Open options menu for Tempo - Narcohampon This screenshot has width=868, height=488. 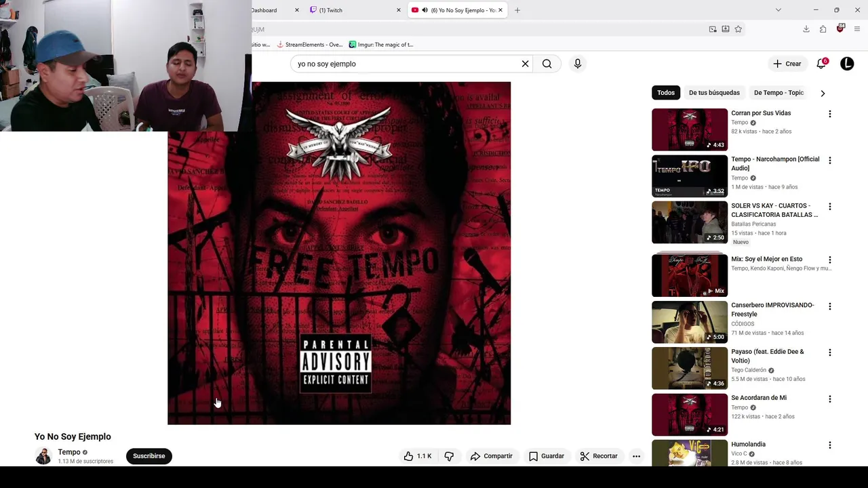[x=829, y=160]
